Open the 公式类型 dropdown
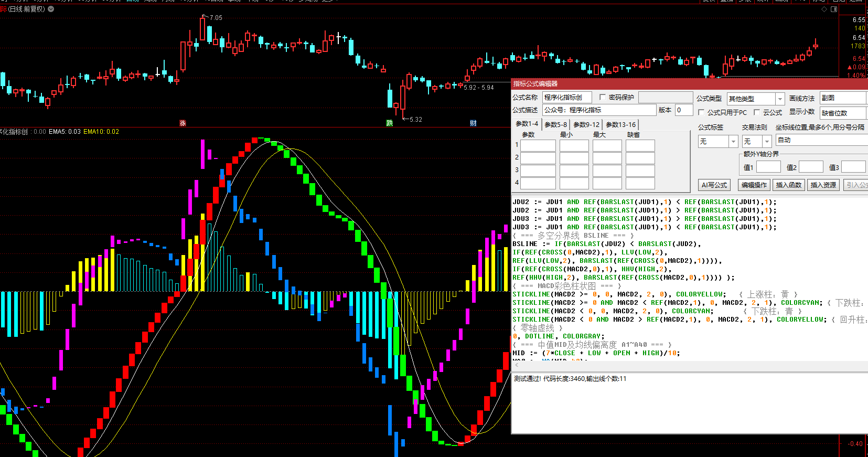Screen dimensions: 868x457 tap(780, 99)
